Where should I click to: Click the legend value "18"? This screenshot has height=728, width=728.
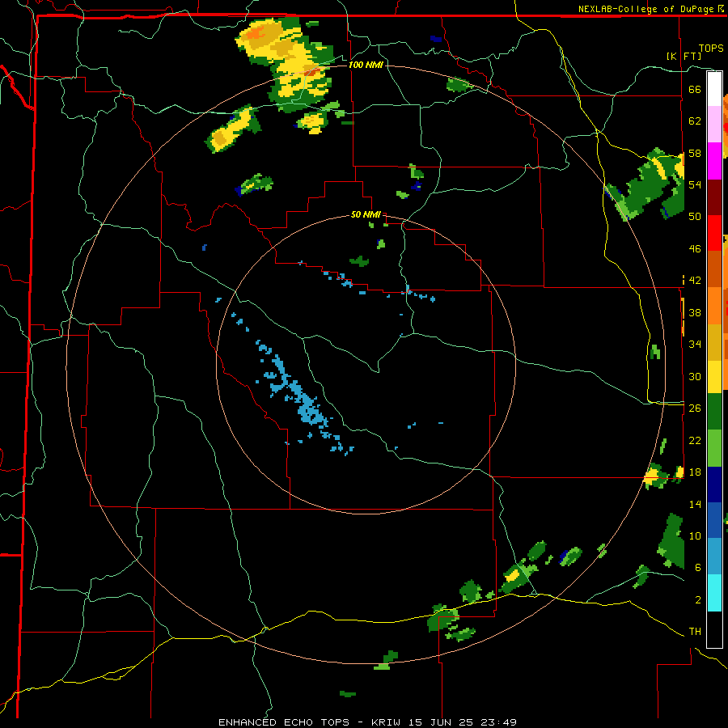pos(695,472)
